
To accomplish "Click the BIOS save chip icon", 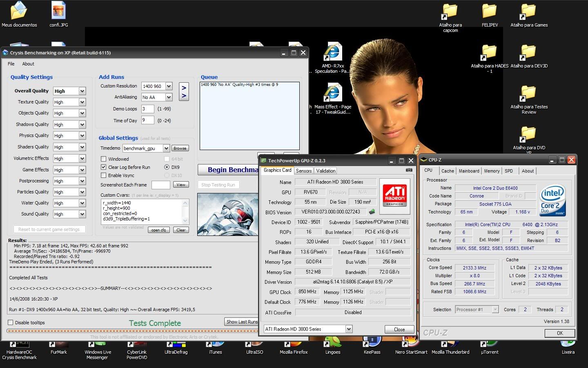I will click(372, 212).
